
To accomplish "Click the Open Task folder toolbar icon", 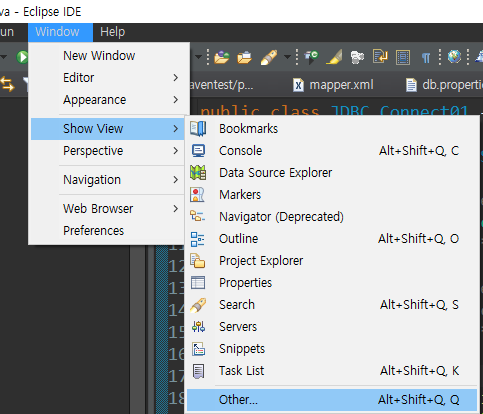I will coord(244,57).
